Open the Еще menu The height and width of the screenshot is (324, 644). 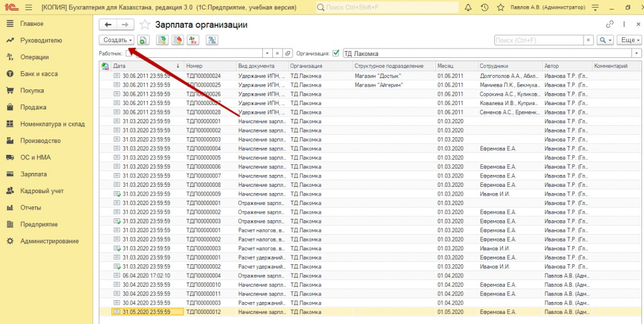click(x=629, y=40)
